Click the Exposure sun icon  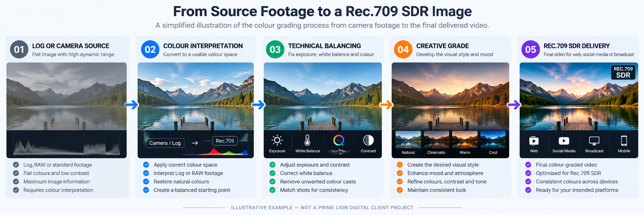click(277, 140)
